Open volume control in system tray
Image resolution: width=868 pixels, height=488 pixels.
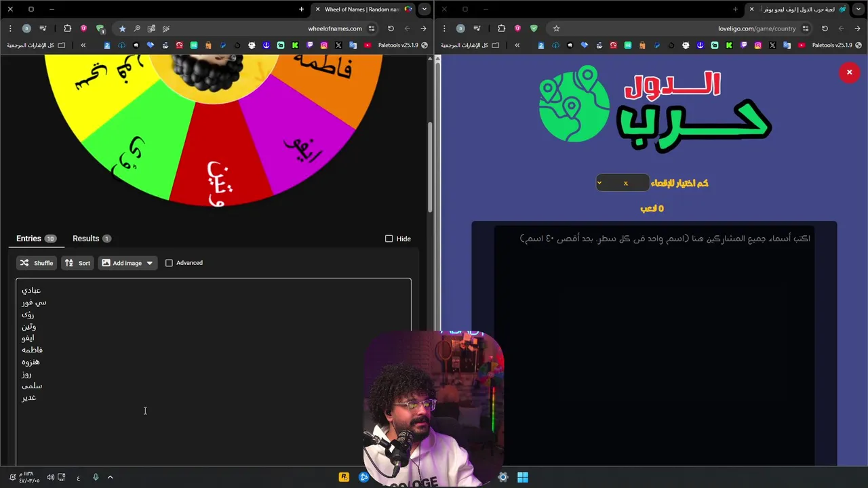50,477
